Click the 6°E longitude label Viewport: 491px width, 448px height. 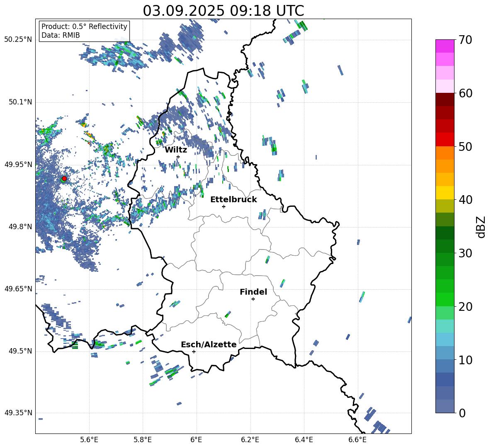[x=196, y=440]
